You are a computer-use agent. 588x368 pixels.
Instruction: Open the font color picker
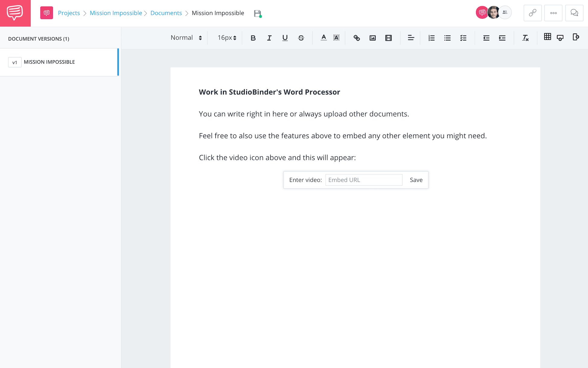[323, 38]
